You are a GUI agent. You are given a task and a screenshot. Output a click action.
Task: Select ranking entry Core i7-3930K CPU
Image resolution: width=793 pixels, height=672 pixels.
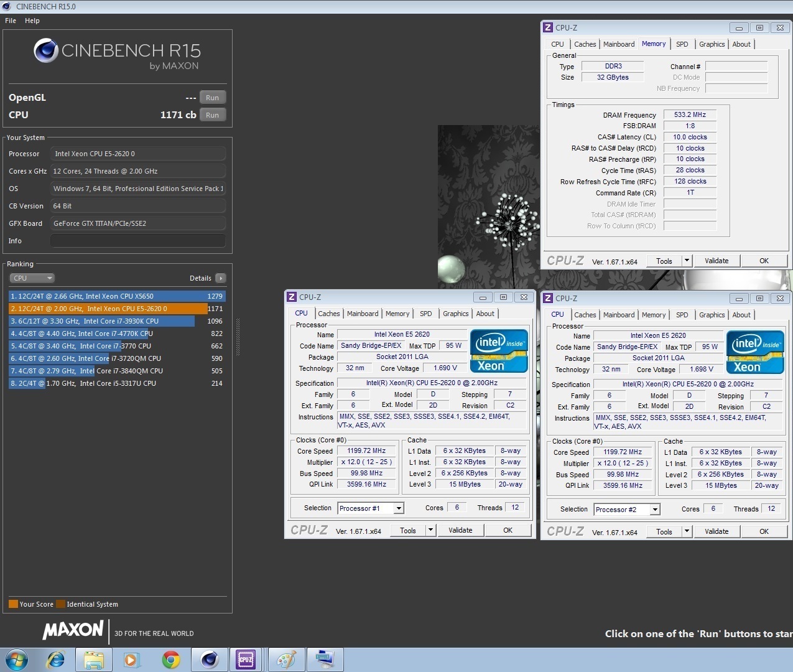(x=117, y=321)
